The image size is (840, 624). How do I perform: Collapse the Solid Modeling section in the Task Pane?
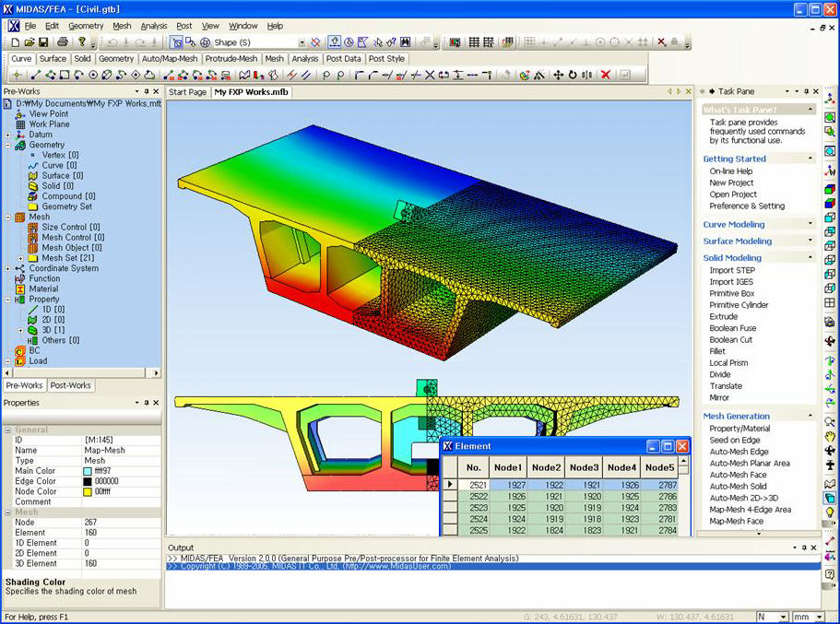tap(810, 256)
